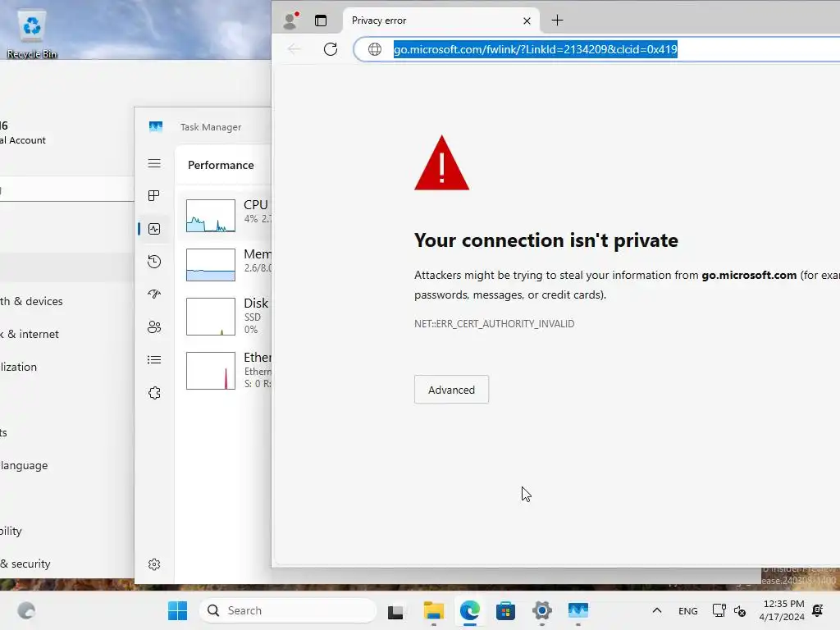Click the Performance heading in Task Manager
This screenshot has height=630, width=840.
click(221, 165)
